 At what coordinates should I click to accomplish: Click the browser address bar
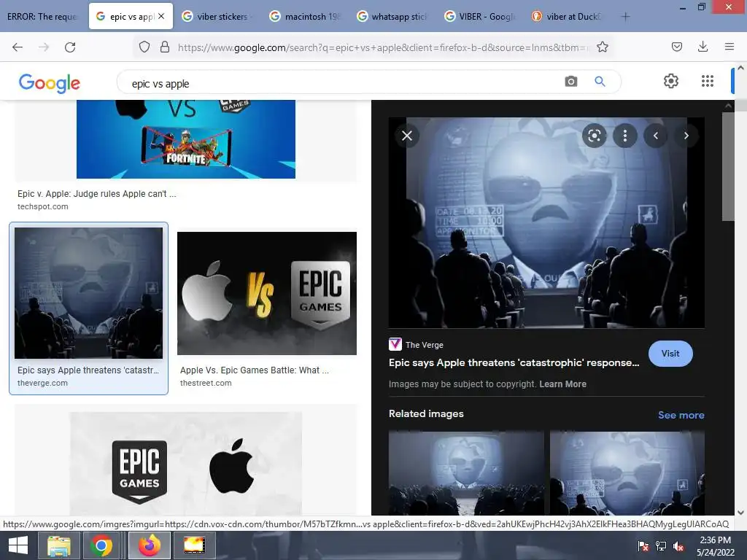[381, 47]
